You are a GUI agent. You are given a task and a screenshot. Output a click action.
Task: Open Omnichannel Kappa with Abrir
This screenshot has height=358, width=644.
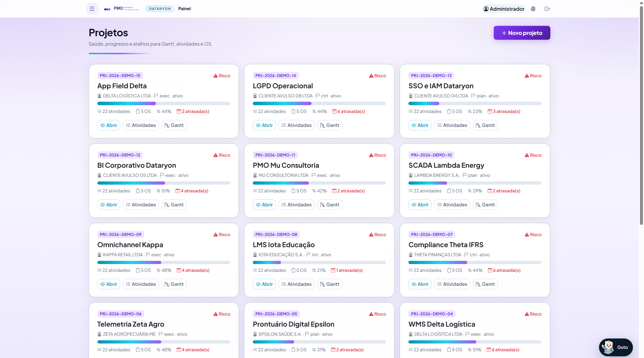109,284
